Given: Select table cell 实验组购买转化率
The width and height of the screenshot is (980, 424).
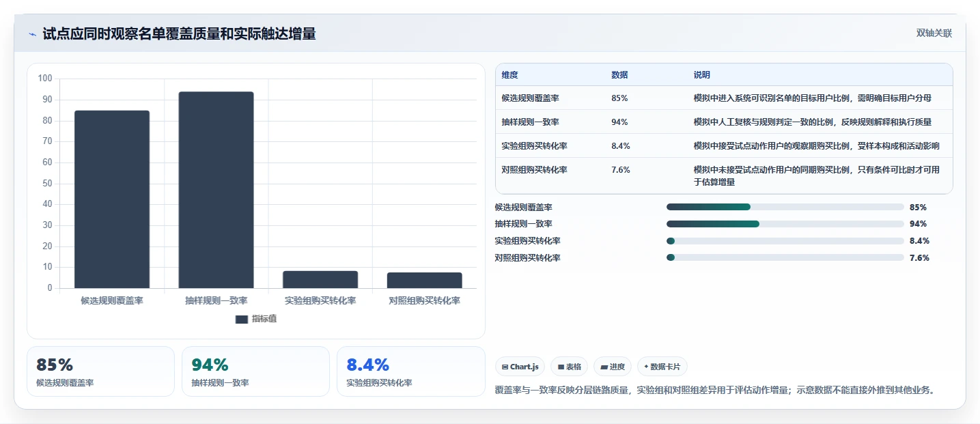Looking at the screenshot, I should pyautogui.click(x=535, y=146).
